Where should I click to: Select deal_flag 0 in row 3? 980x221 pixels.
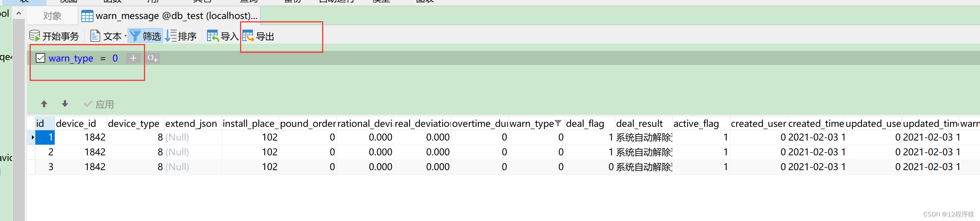coord(590,167)
